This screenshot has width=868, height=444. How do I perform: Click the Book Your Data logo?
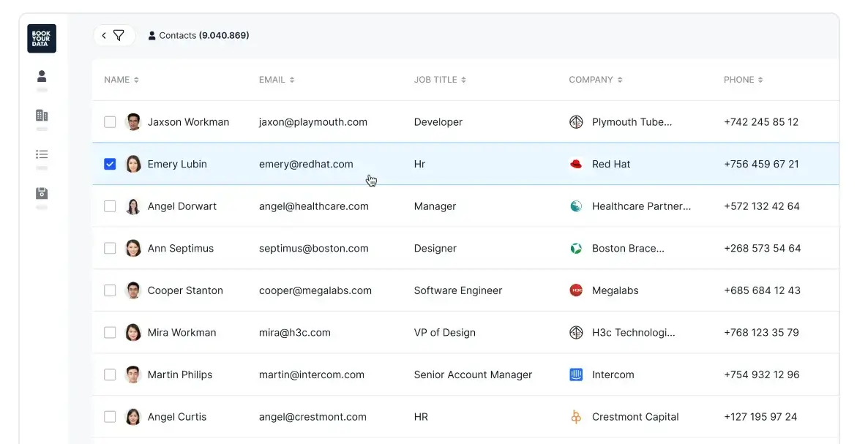coord(42,39)
